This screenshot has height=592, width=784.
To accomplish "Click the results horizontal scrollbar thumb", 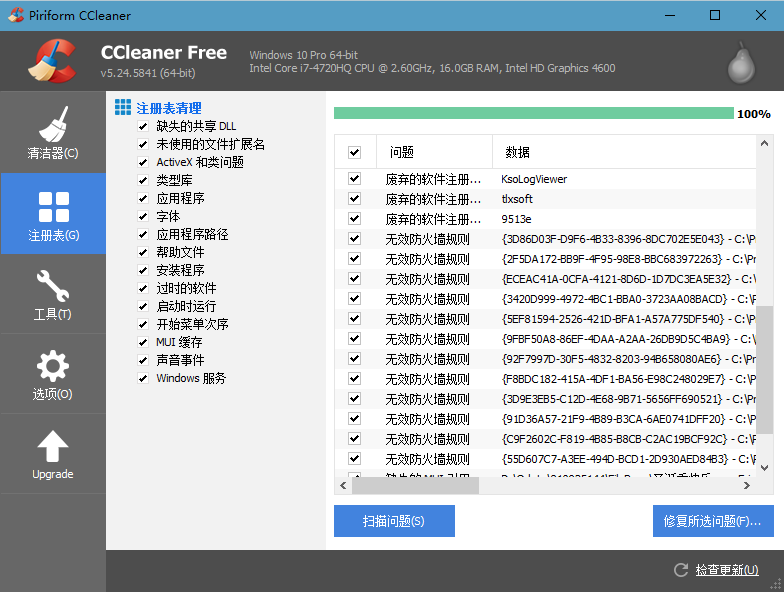I will pyautogui.click(x=416, y=485).
